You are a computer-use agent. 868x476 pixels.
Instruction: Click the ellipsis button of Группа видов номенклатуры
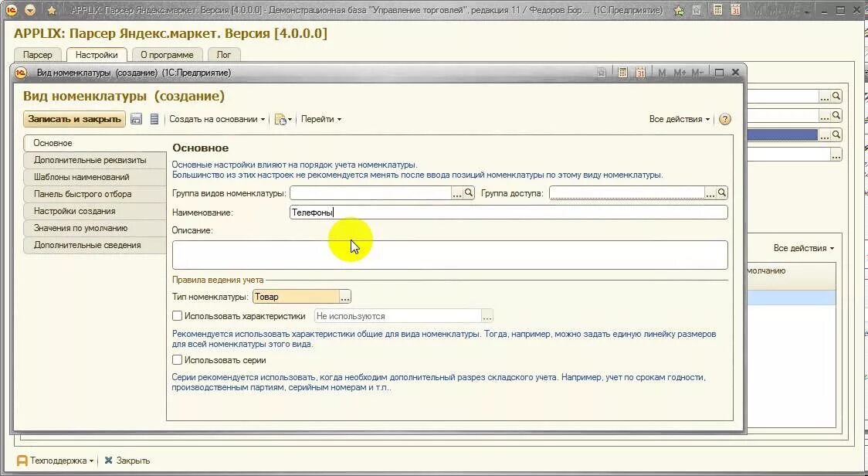pos(456,193)
